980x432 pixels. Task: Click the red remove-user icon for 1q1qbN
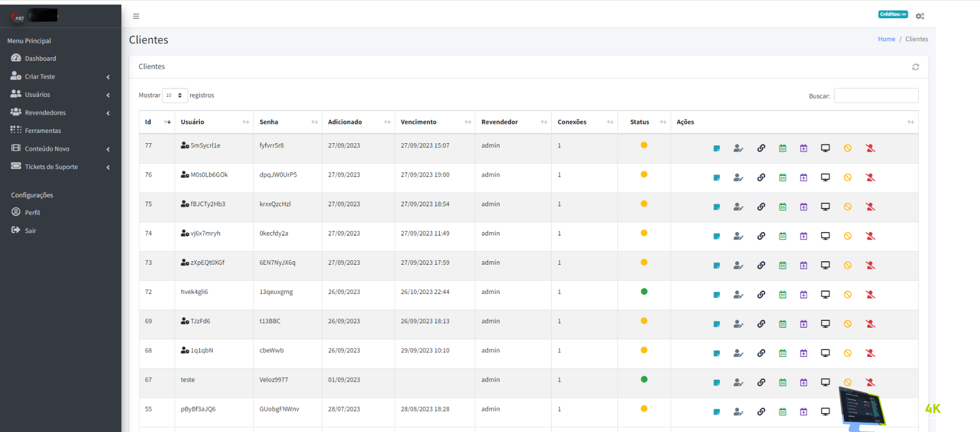pyautogui.click(x=870, y=354)
